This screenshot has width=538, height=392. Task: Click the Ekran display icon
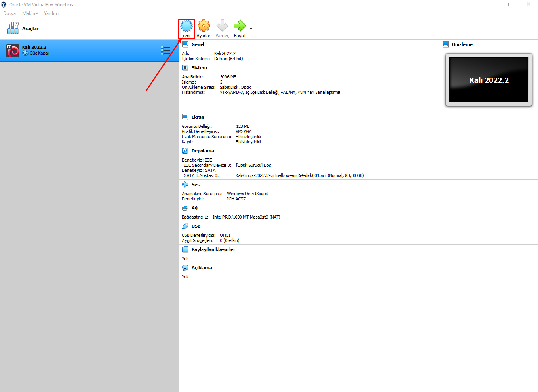click(185, 117)
